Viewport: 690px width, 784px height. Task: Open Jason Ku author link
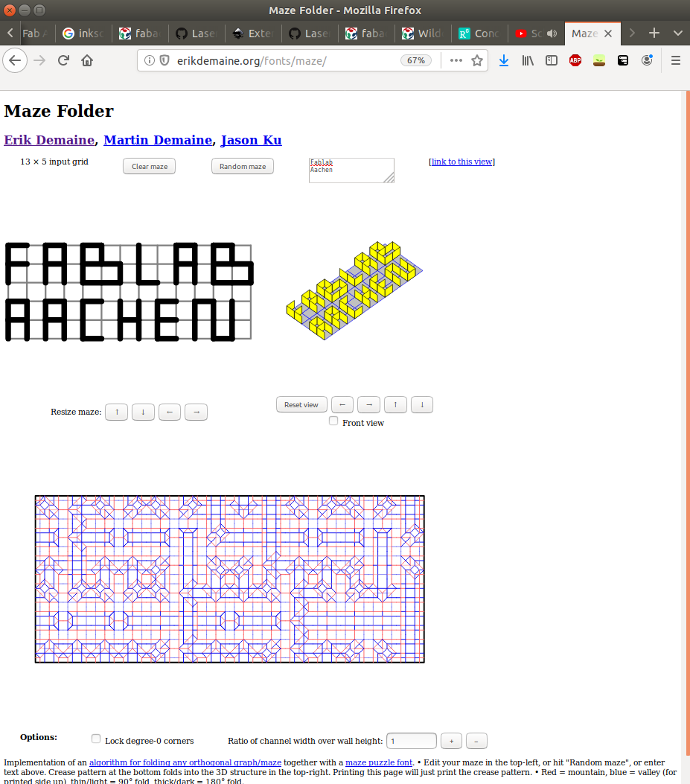pyautogui.click(x=251, y=140)
